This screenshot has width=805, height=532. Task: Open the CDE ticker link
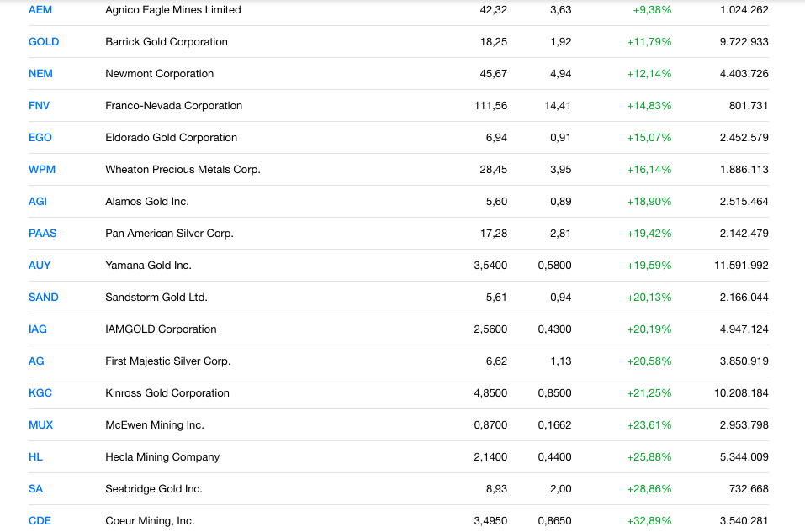(40, 521)
